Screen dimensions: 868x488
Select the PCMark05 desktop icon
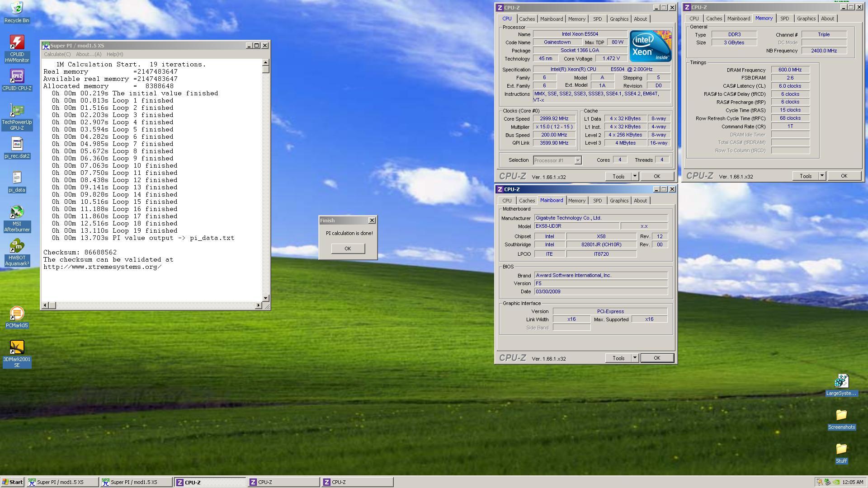[17, 317]
